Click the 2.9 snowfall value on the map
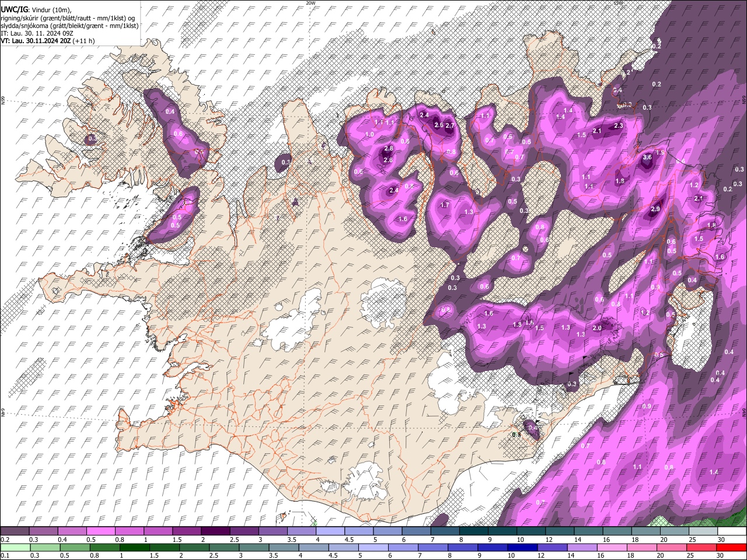Viewport: 747px width, 560px height. 655,209
